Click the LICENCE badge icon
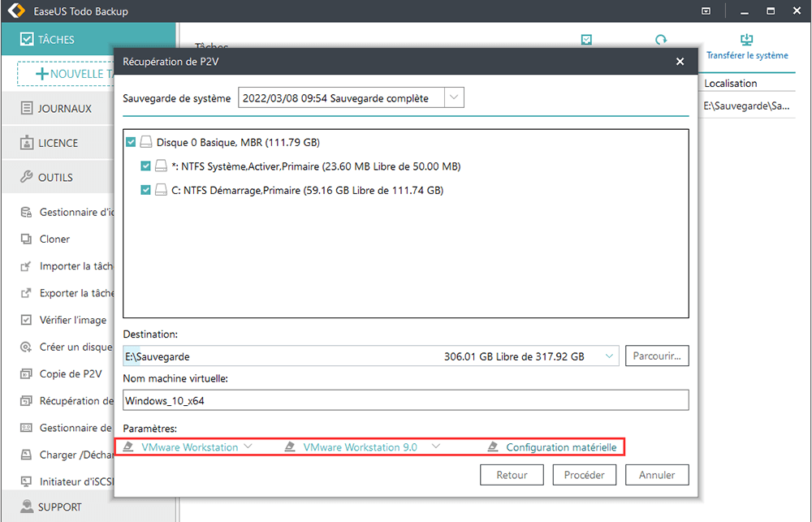Image resolution: width=812 pixels, height=522 pixels. 27,143
